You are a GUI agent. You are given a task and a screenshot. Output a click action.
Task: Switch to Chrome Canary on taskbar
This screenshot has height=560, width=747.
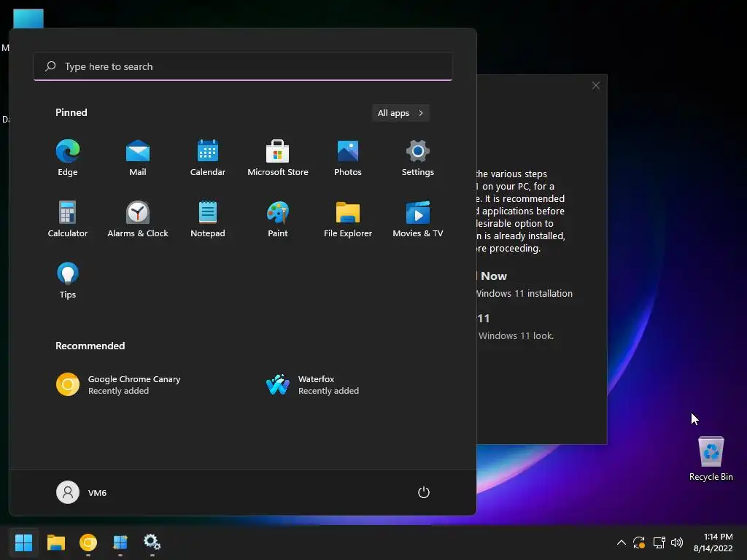88,542
